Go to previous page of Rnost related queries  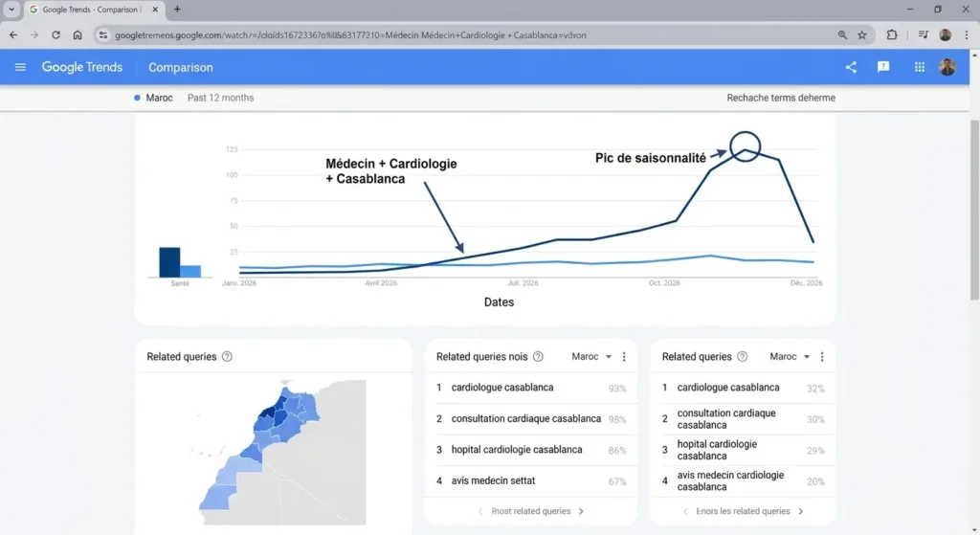coord(480,511)
